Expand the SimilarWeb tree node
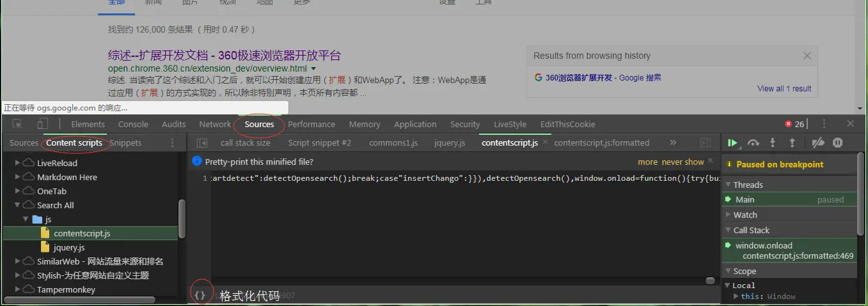The image size is (868, 306). (x=17, y=261)
